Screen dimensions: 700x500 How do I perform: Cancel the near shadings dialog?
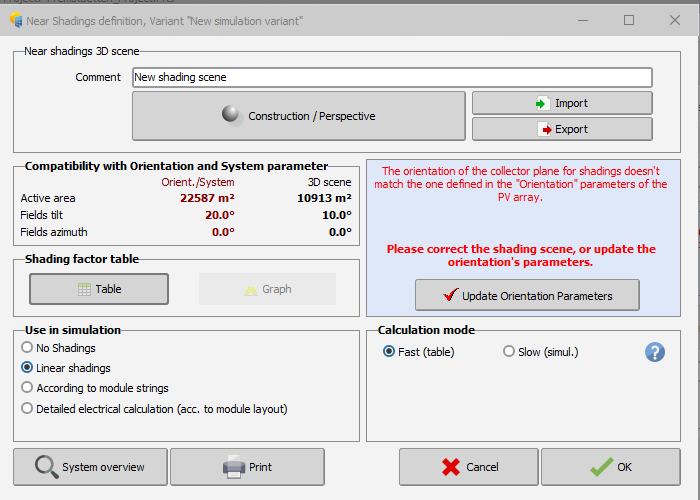click(x=469, y=467)
